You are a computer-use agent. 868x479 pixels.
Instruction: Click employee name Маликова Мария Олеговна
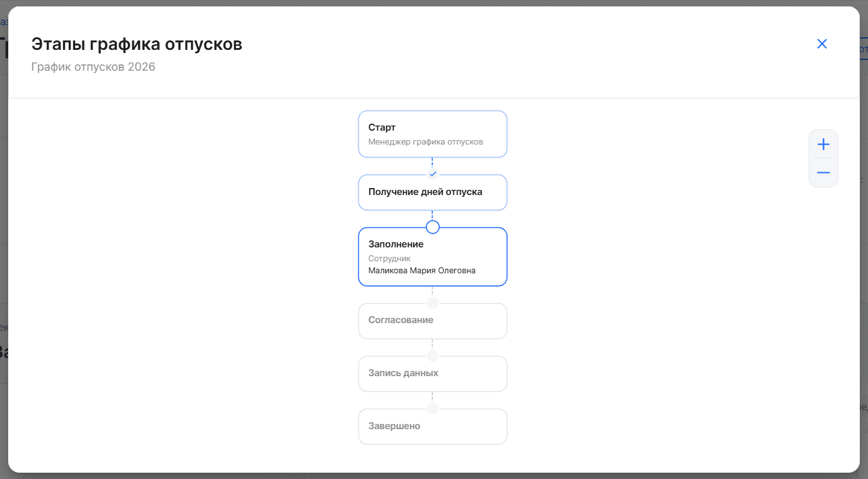coord(422,271)
